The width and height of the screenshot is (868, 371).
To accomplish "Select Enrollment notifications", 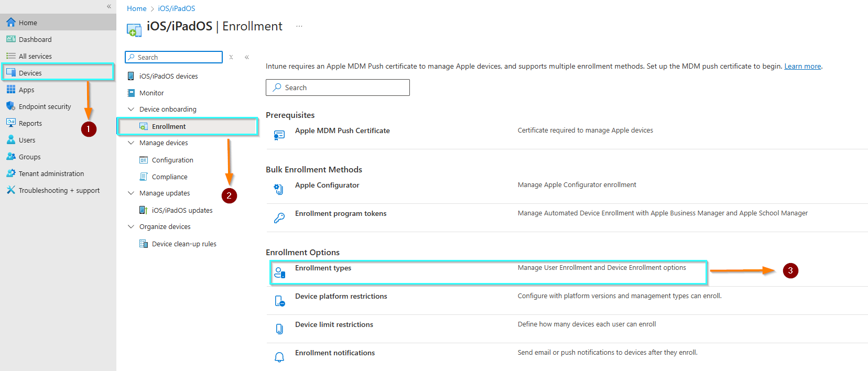I will pos(335,353).
